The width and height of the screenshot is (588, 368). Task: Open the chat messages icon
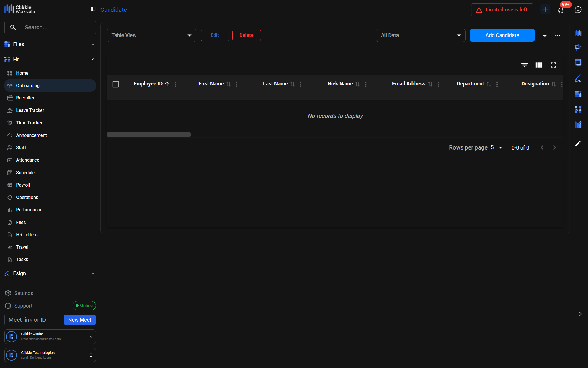[x=578, y=10]
